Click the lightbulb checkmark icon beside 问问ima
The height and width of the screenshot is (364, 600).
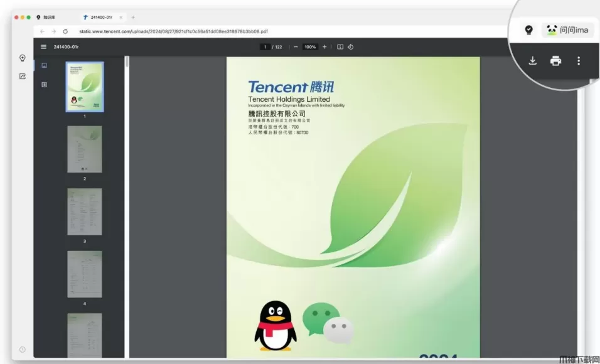(x=529, y=30)
